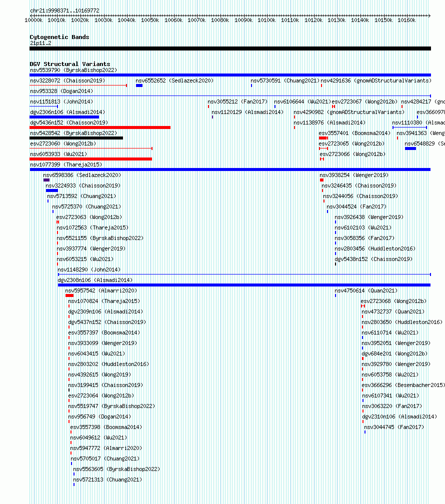Click the red dgv5436n152 variant bar
This screenshot has height=504, width=445.
point(100,127)
